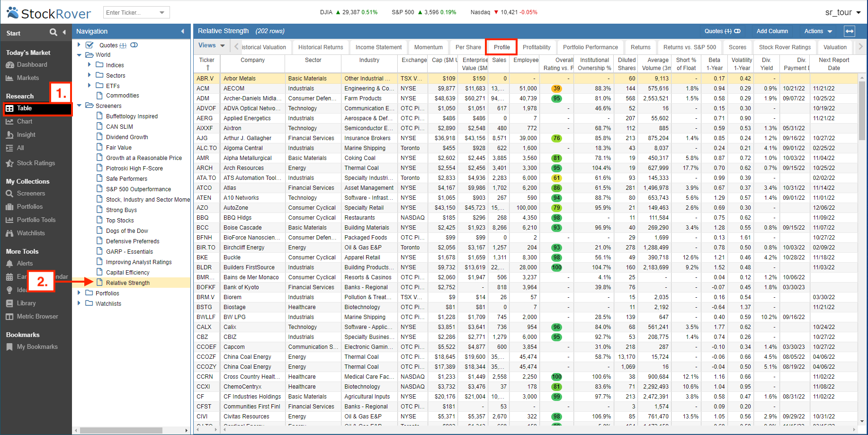Collapse the Screeners folder

click(79, 106)
